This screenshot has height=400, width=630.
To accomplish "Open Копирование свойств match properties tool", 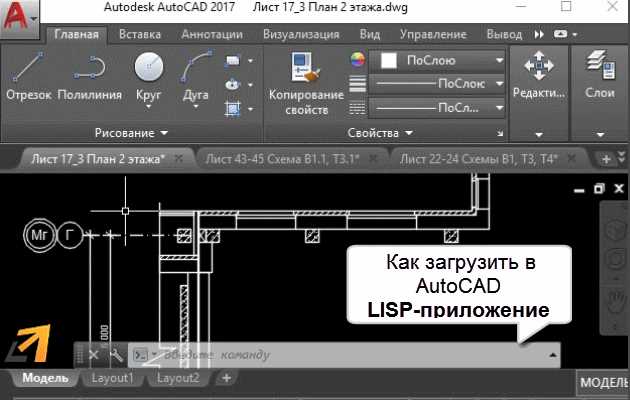I will (306, 84).
